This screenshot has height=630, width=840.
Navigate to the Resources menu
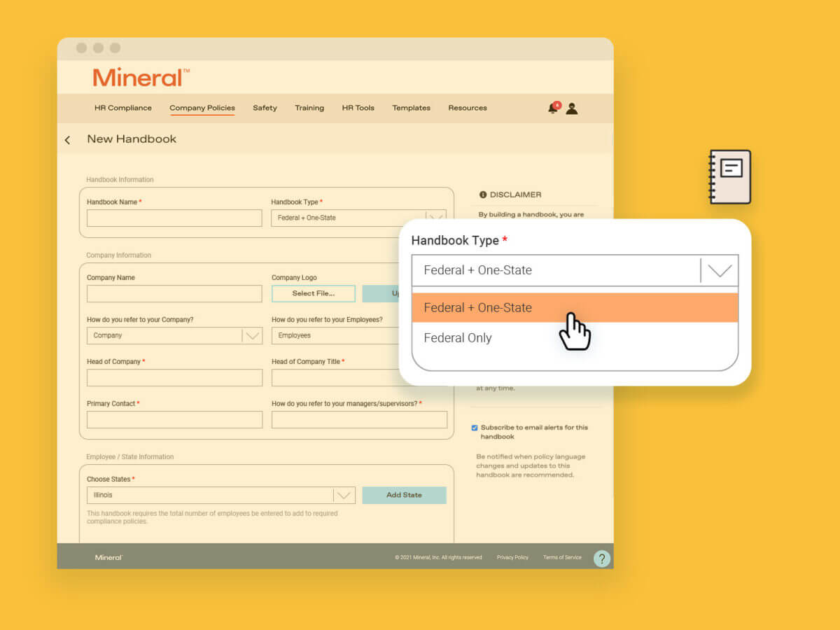coord(467,108)
